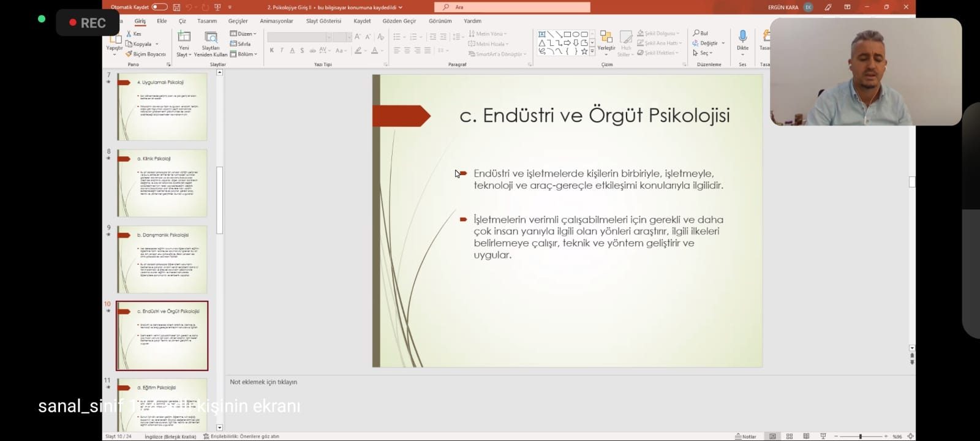980x441 pixels.
Task: Open the Gözden Geçir tab
Action: point(399,21)
